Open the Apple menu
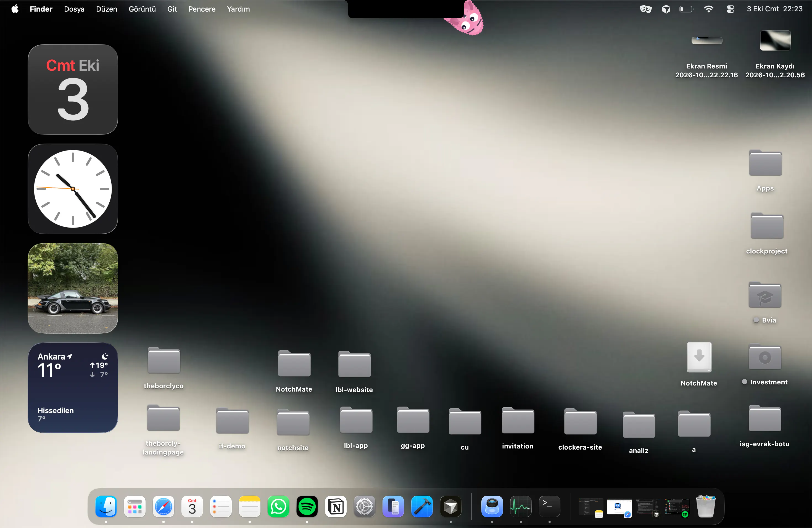The height and width of the screenshot is (528, 812). (15, 9)
